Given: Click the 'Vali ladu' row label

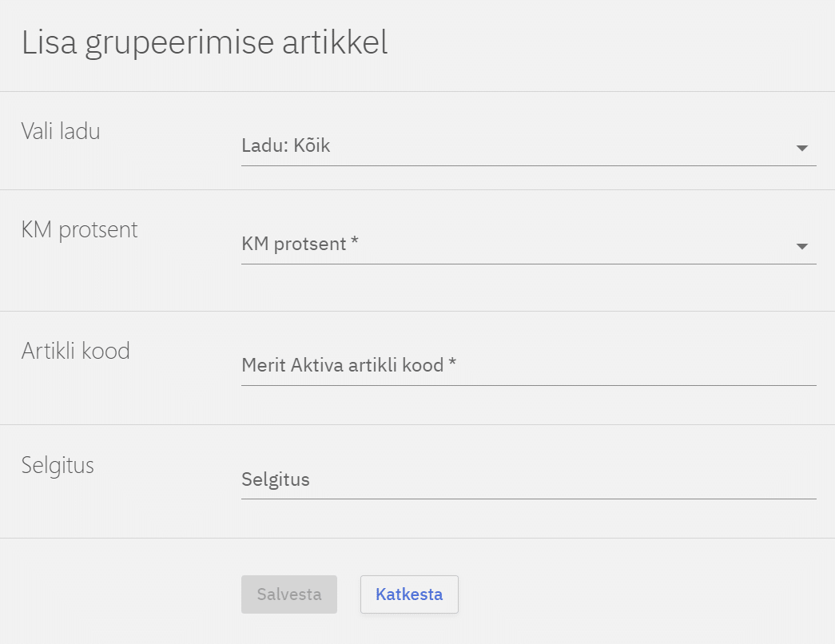Looking at the screenshot, I should click(x=61, y=131).
